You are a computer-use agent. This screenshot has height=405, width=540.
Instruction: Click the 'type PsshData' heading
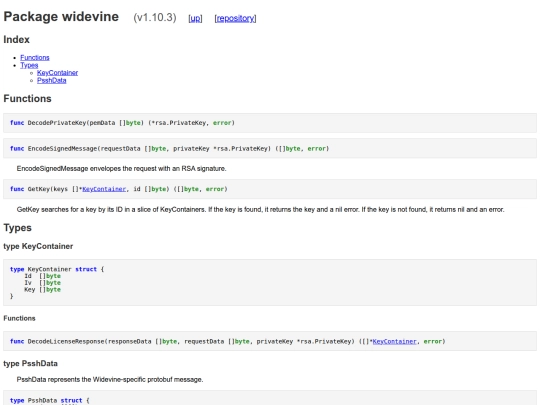pos(31,363)
